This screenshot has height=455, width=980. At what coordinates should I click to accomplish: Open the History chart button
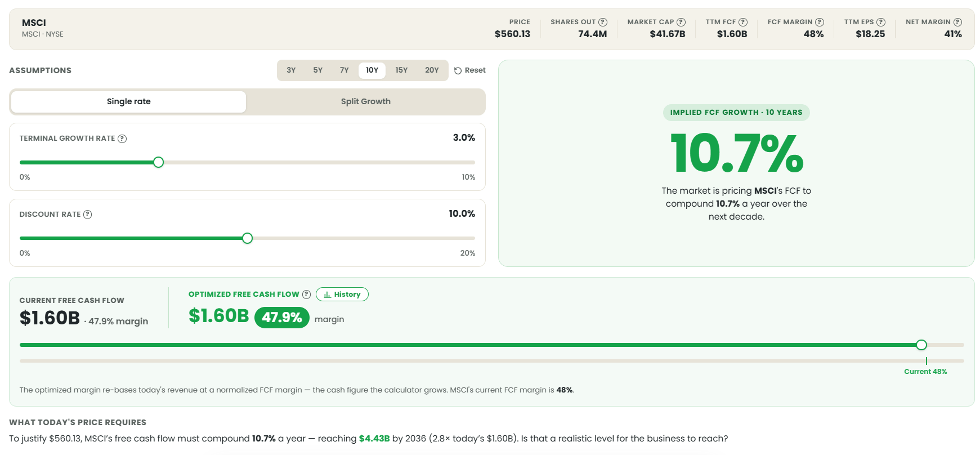(x=342, y=295)
